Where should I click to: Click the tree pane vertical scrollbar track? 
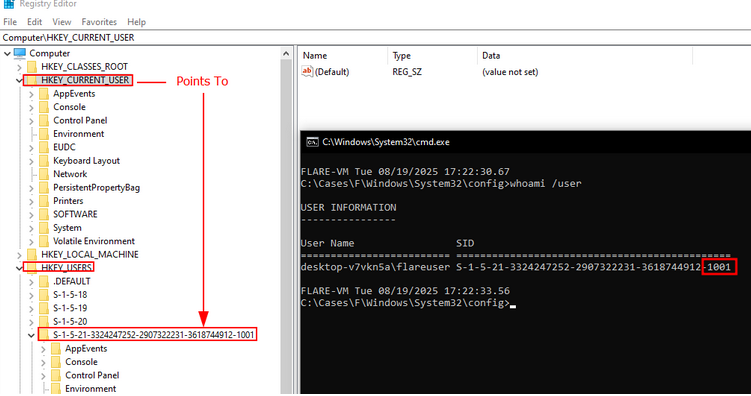[286, 225]
